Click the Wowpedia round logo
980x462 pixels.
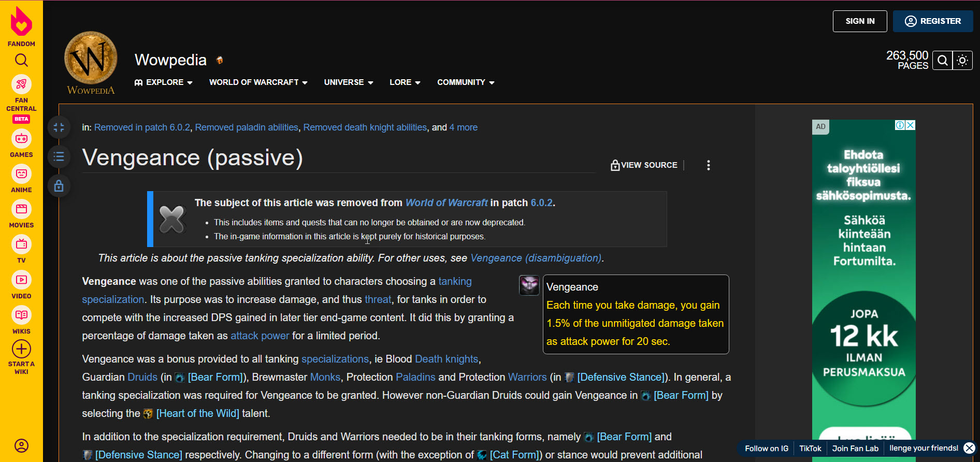click(x=91, y=58)
